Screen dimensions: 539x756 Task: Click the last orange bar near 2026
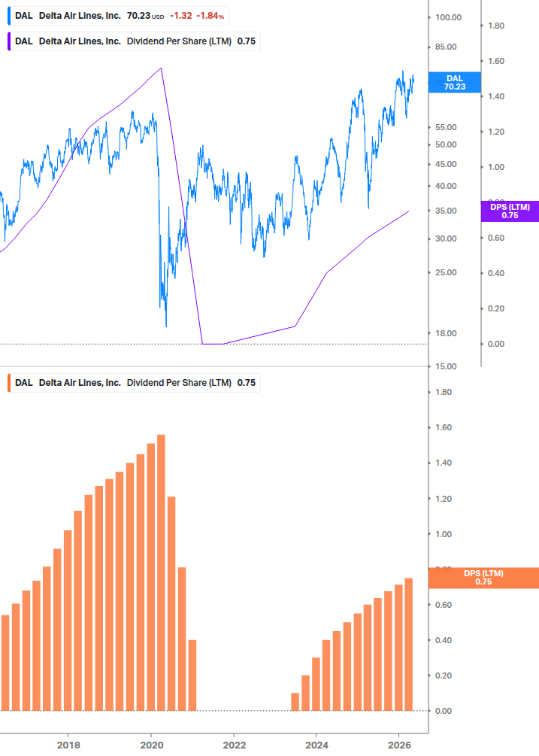[408, 644]
